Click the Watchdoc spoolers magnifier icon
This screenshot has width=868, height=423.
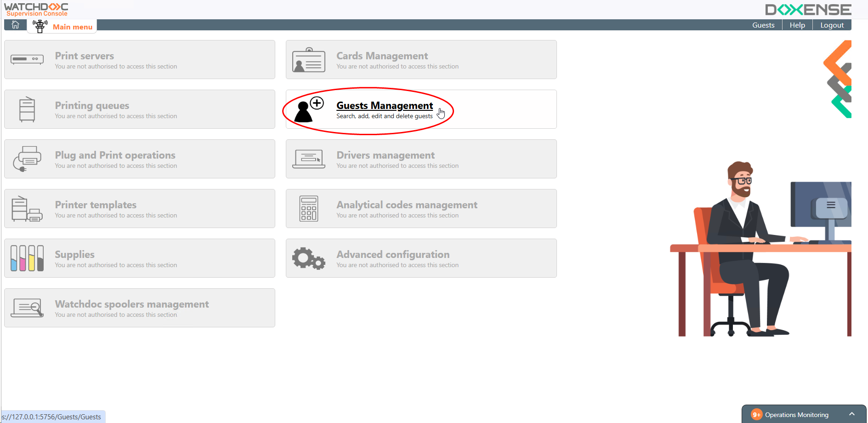(27, 308)
